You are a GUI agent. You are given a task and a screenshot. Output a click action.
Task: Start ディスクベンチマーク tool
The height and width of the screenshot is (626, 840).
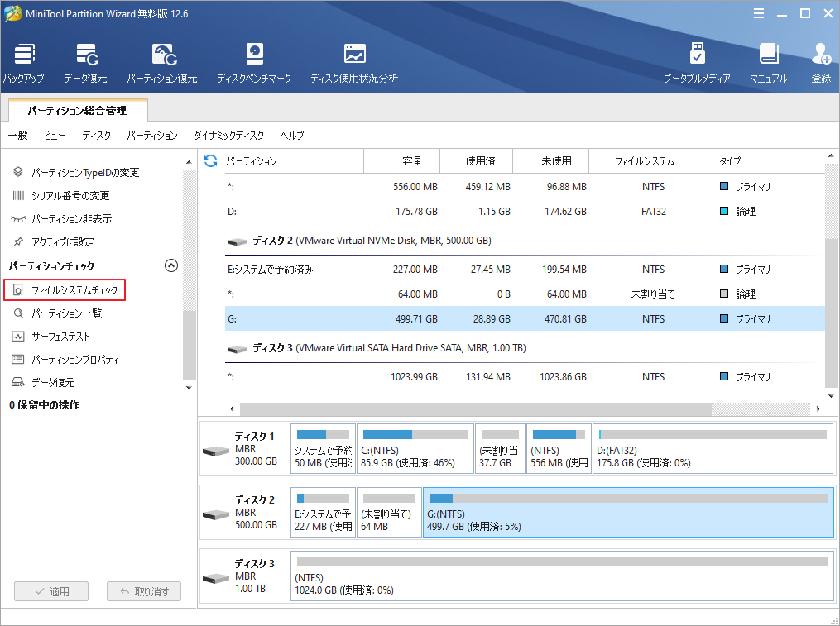(x=254, y=63)
